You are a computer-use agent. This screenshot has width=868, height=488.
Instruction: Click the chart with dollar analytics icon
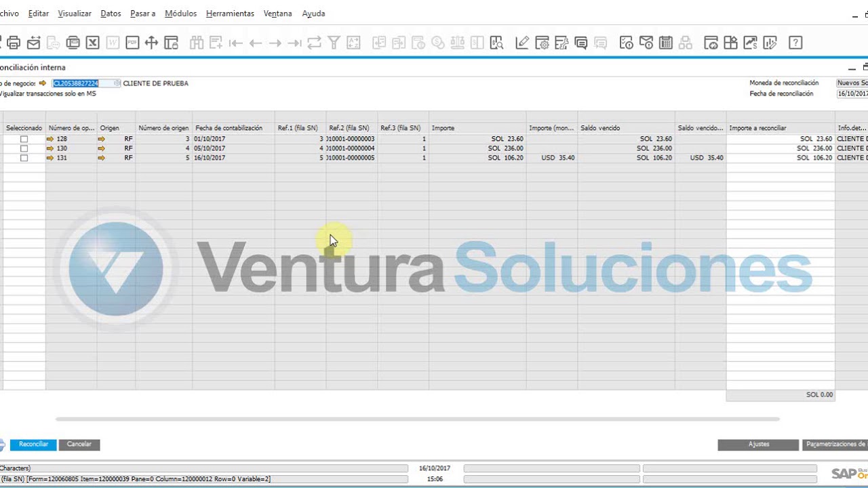tap(750, 43)
